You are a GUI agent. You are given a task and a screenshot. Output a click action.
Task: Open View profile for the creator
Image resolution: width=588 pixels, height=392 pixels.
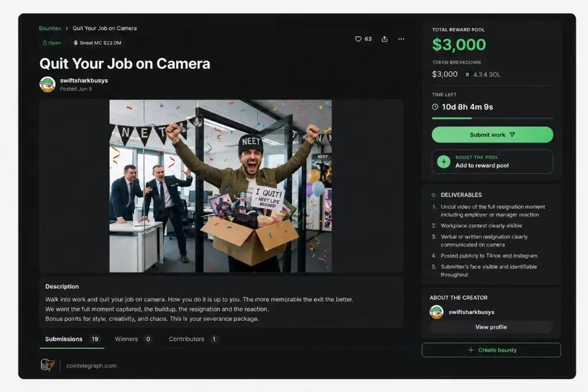click(491, 327)
